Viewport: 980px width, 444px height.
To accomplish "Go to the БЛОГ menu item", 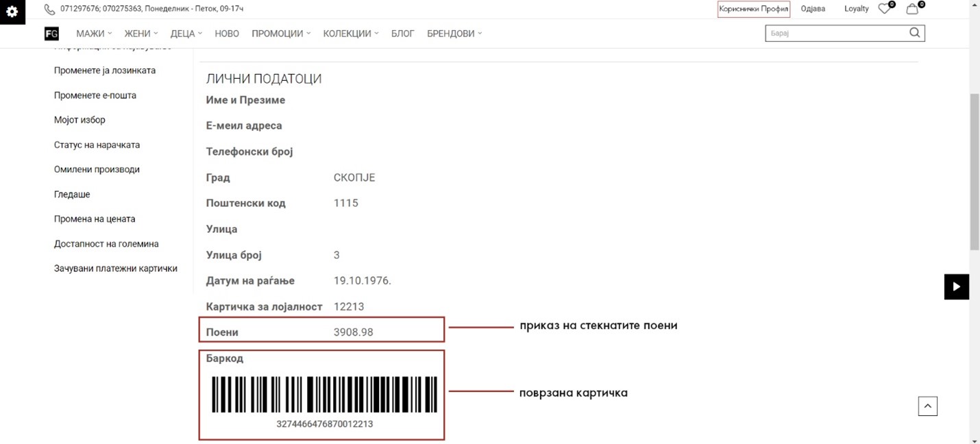I will (x=403, y=34).
